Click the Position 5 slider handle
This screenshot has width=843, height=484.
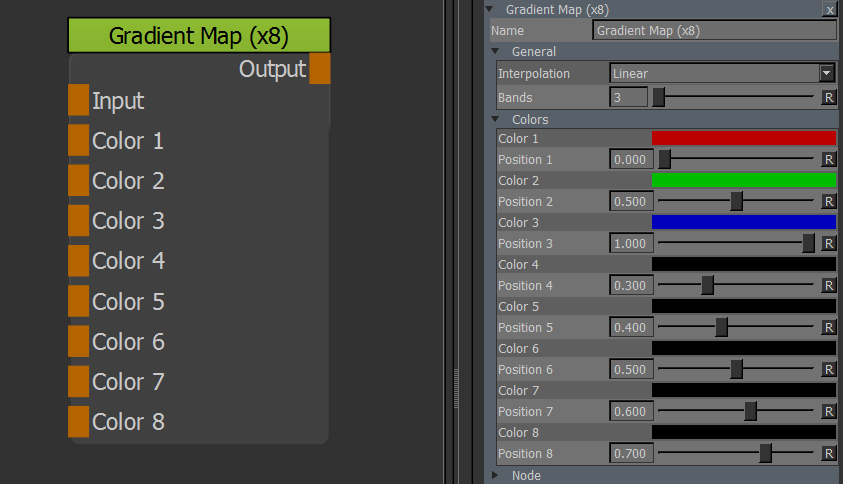click(721, 327)
